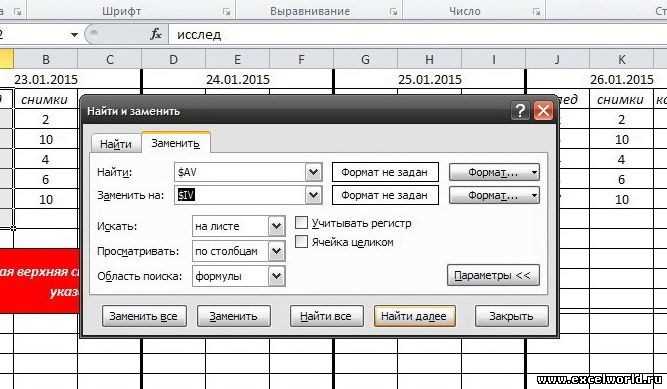Open the Искать dropdown (на листе)
The image size is (667, 389).
pyautogui.click(x=239, y=226)
